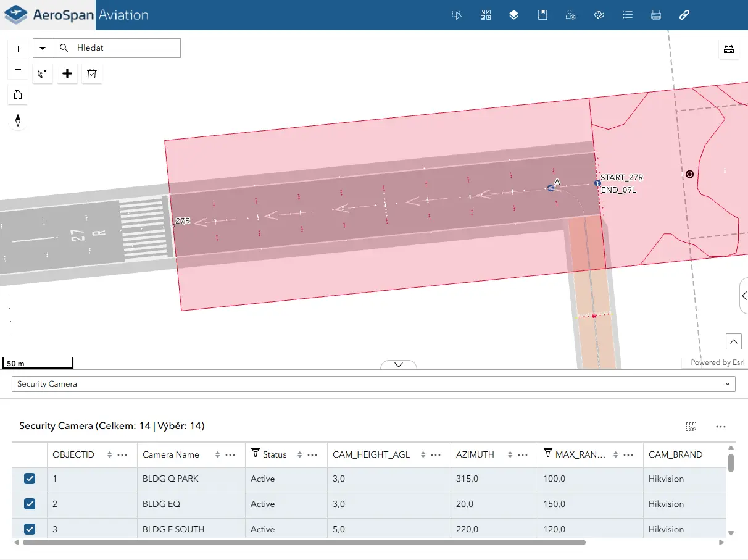Open Status column options menu
Image resolution: width=748 pixels, height=560 pixels.
pyautogui.click(x=312, y=454)
